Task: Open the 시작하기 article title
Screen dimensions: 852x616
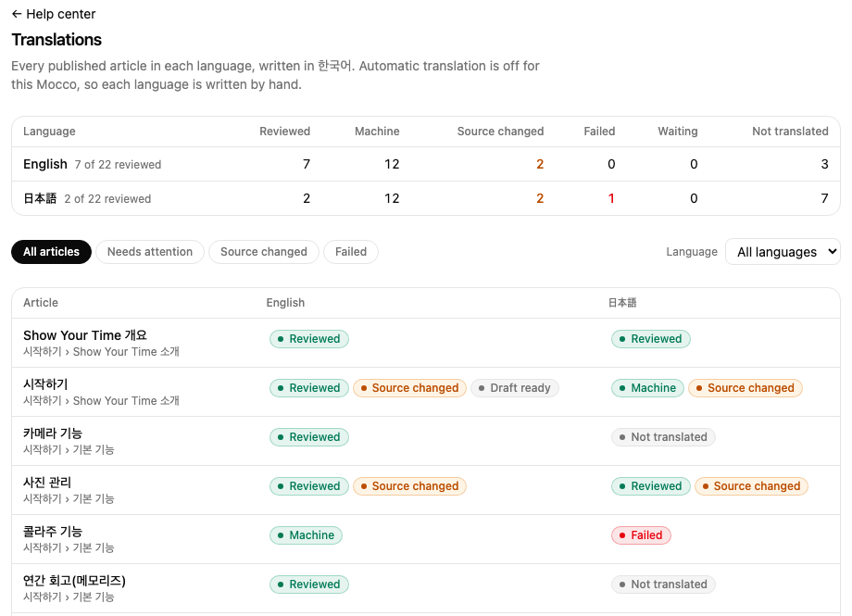Action: coord(45,384)
